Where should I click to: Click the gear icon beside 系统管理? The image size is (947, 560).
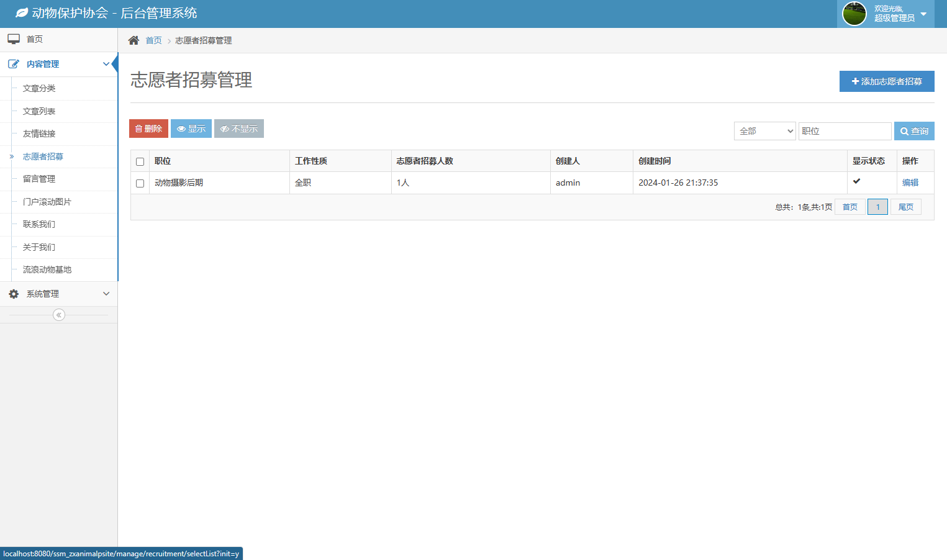(14, 293)
